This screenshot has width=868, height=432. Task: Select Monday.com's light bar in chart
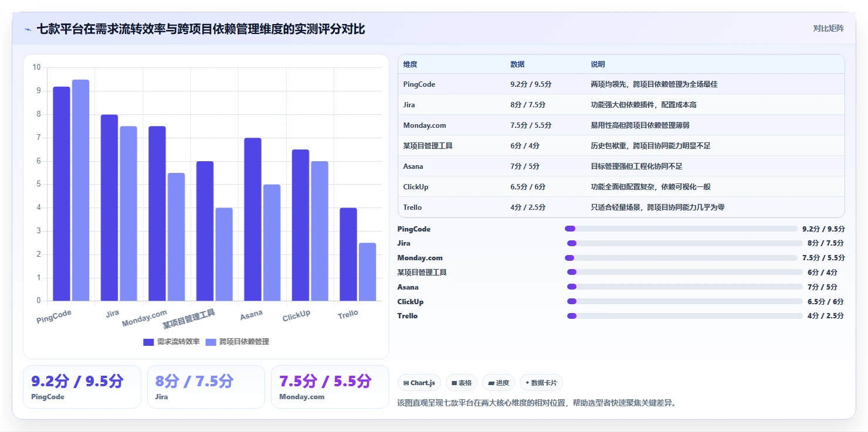(176, 237)
